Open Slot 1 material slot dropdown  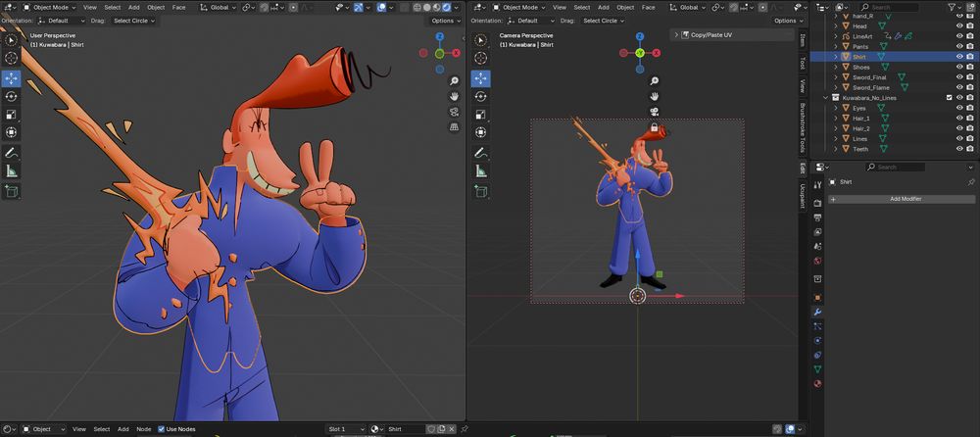point(346,429)
